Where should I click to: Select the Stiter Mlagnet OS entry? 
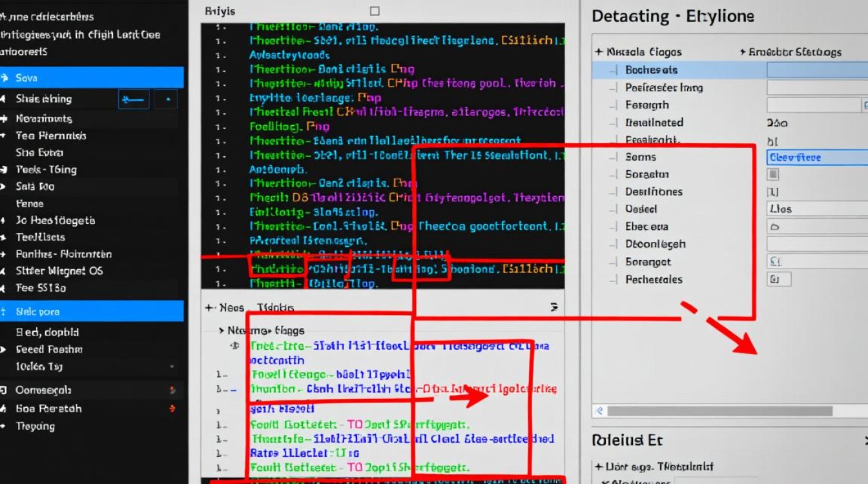(x=59, y=271)
